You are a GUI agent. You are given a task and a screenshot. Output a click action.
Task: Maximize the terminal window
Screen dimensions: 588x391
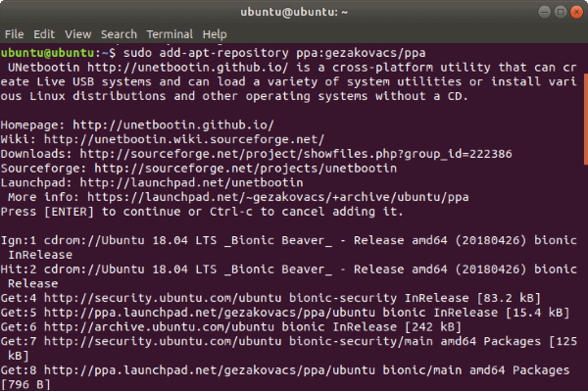click(561, 12)
